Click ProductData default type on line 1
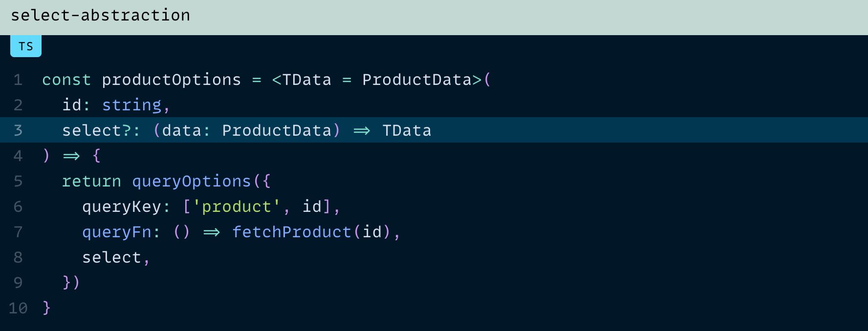The image size is (868, 331). pos(417,80)
